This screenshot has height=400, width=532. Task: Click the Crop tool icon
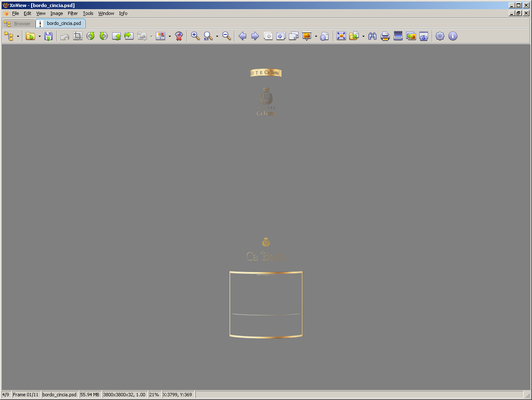click(78, 36)
